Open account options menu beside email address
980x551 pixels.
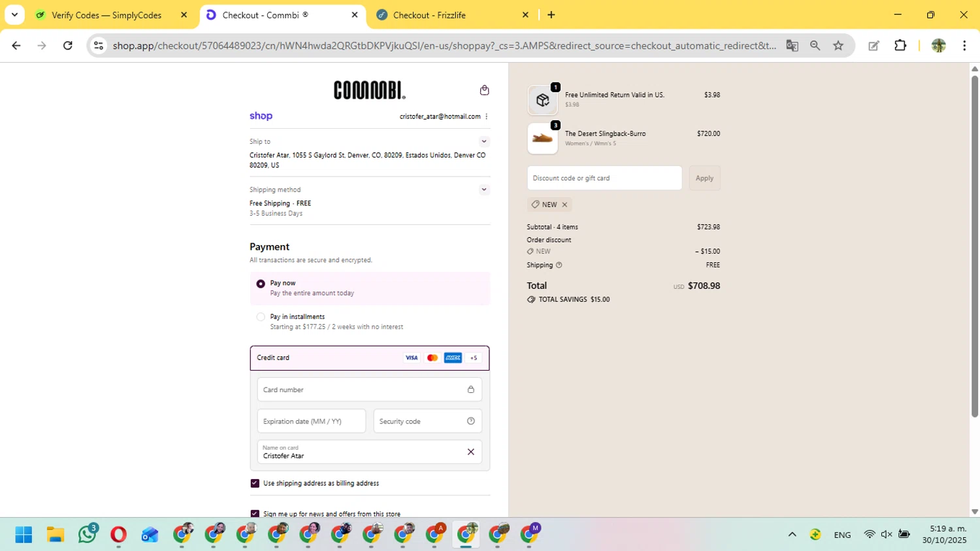[487, 116]
